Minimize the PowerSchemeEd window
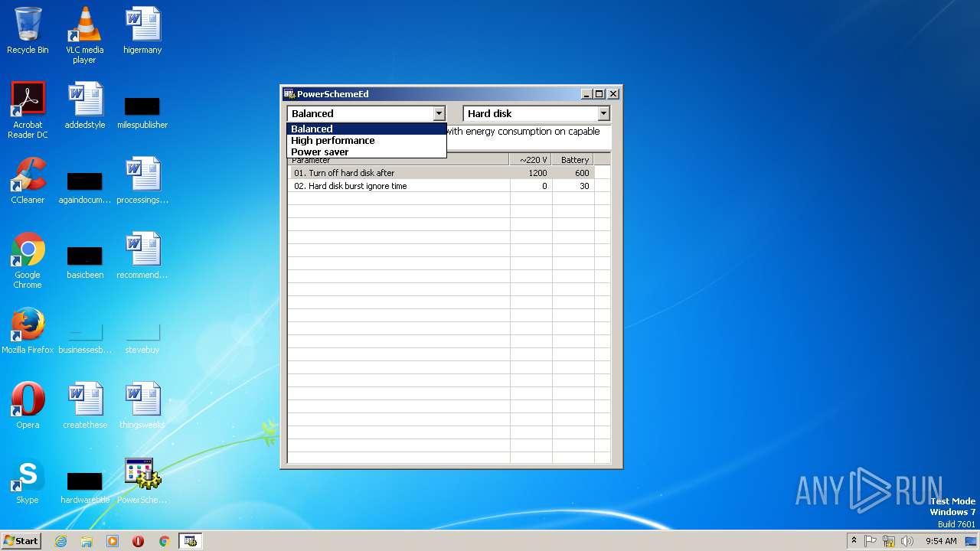 click(x=586, y=94)
